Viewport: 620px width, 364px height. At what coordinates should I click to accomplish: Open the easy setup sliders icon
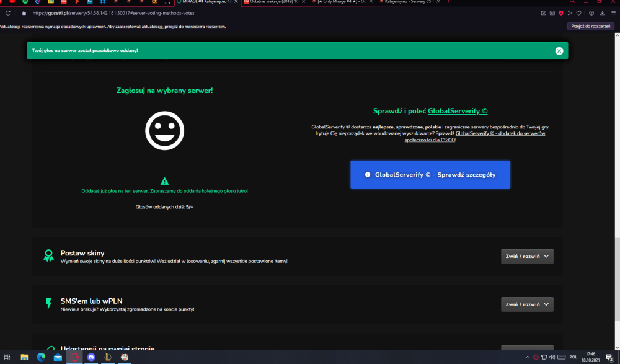(x=613, y=13)
